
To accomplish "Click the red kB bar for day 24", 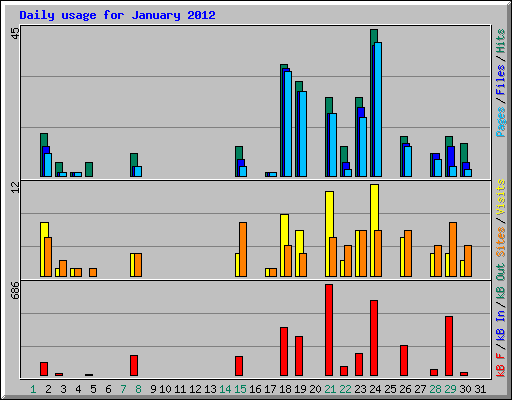I will (374, 338).
